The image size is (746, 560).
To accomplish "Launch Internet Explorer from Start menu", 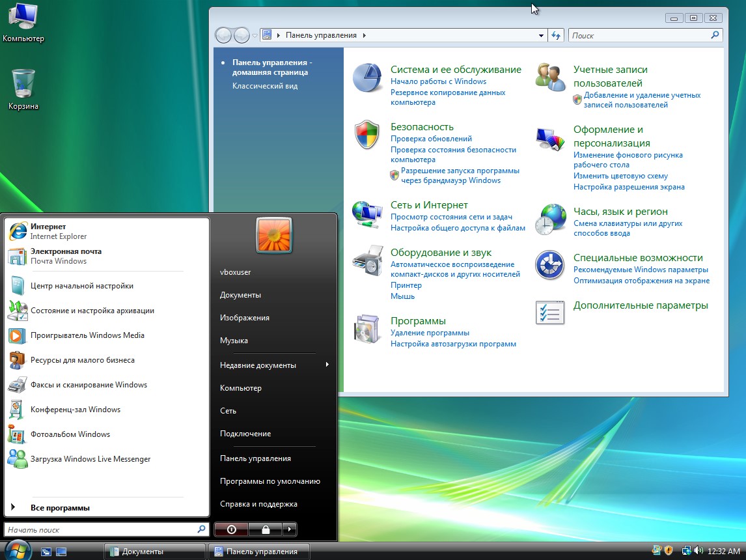I will tap(18, 231).
